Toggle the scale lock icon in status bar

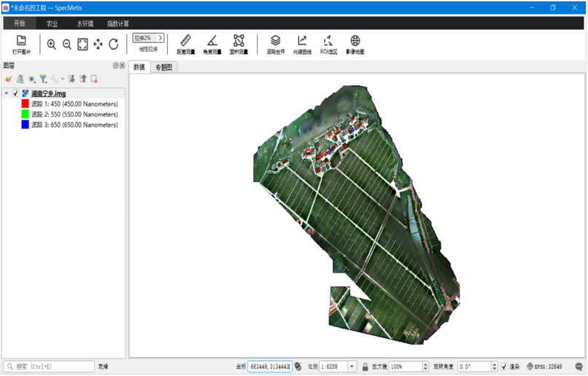(x=365, y=367)
